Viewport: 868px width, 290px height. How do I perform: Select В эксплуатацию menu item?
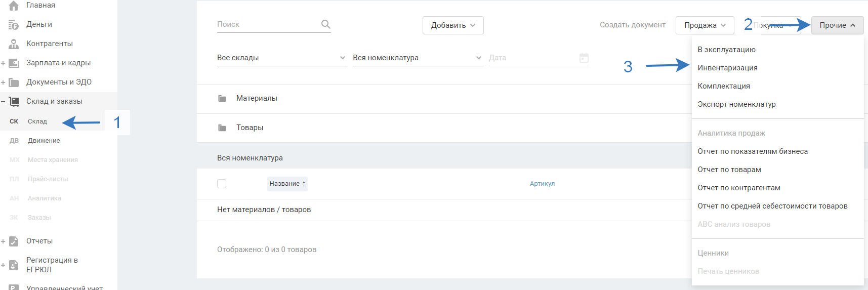coord(777,50)
